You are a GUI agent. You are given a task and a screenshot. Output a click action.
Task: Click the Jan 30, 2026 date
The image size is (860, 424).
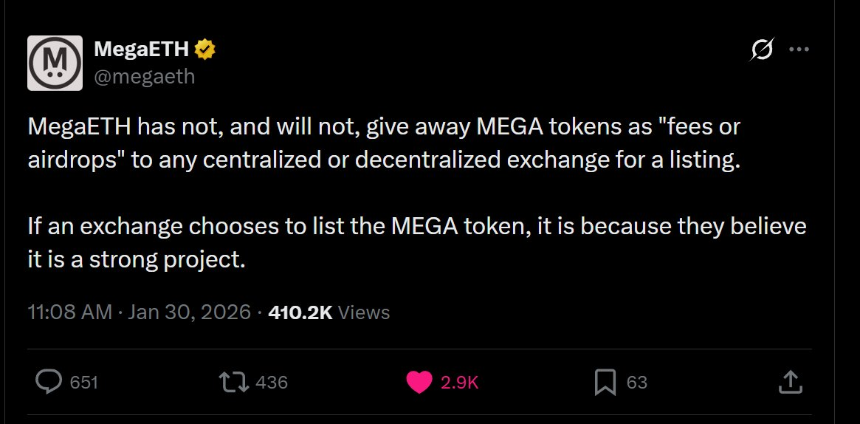[x=189, y=312]
